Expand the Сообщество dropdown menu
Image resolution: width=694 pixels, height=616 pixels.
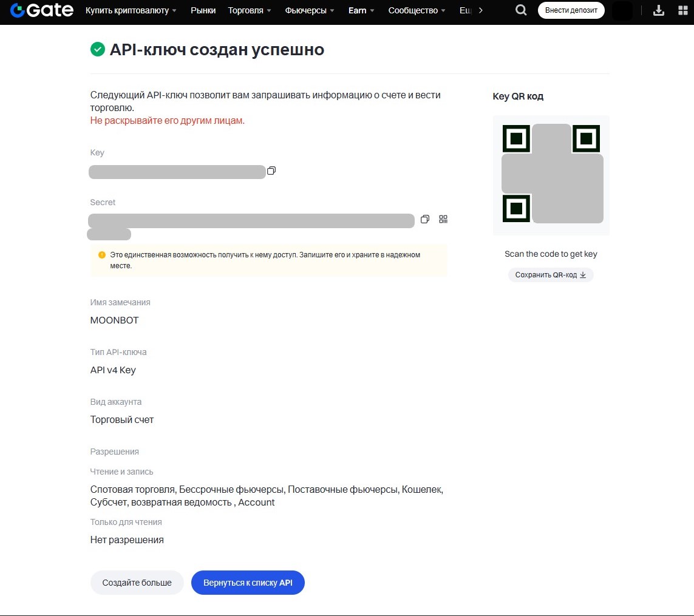click(417, 10)
